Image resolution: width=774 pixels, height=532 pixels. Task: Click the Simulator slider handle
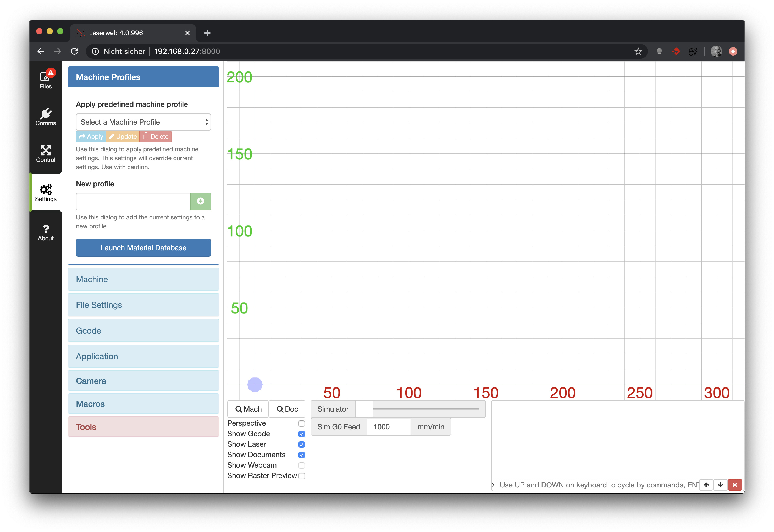pyautogui.click(x=364, y=409)
